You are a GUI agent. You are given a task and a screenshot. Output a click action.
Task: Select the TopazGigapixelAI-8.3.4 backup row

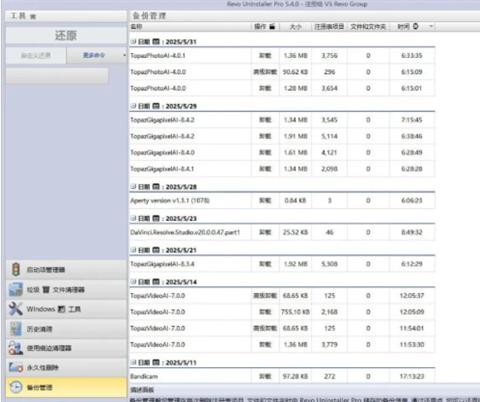(x=282, y=264)
